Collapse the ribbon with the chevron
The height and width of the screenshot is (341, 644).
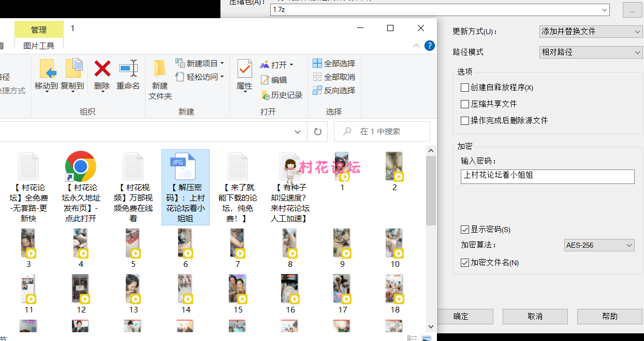pyautogui.click(x=416, y=46)
